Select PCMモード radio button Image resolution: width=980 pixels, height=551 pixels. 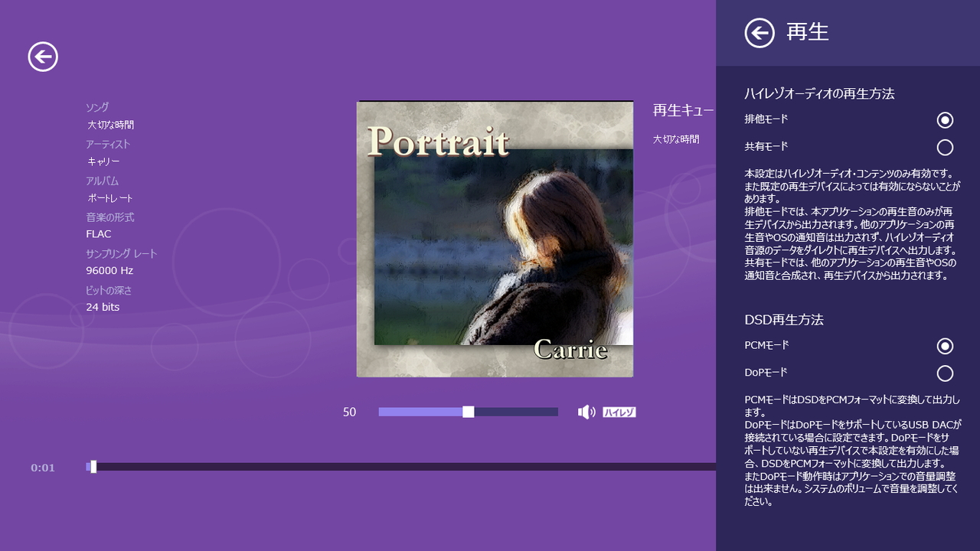point(945,346)
